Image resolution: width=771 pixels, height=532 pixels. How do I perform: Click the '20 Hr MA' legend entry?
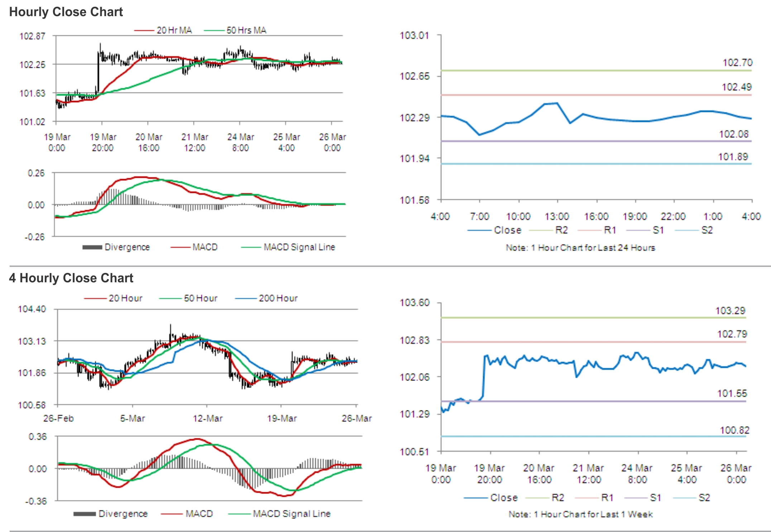[163, 30]
